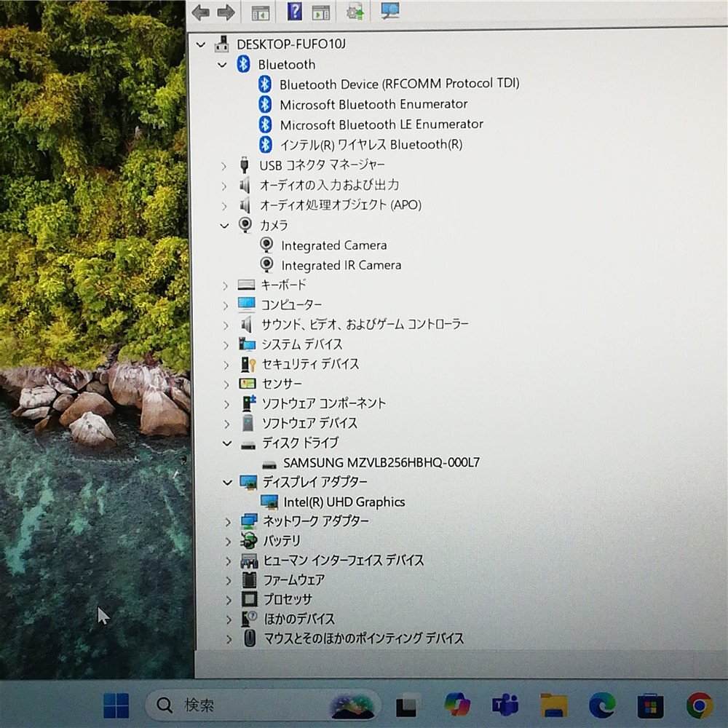Screen dimensions: 728x728
Task: Expand the コンピューター category
Action: (x=226, y=306)
